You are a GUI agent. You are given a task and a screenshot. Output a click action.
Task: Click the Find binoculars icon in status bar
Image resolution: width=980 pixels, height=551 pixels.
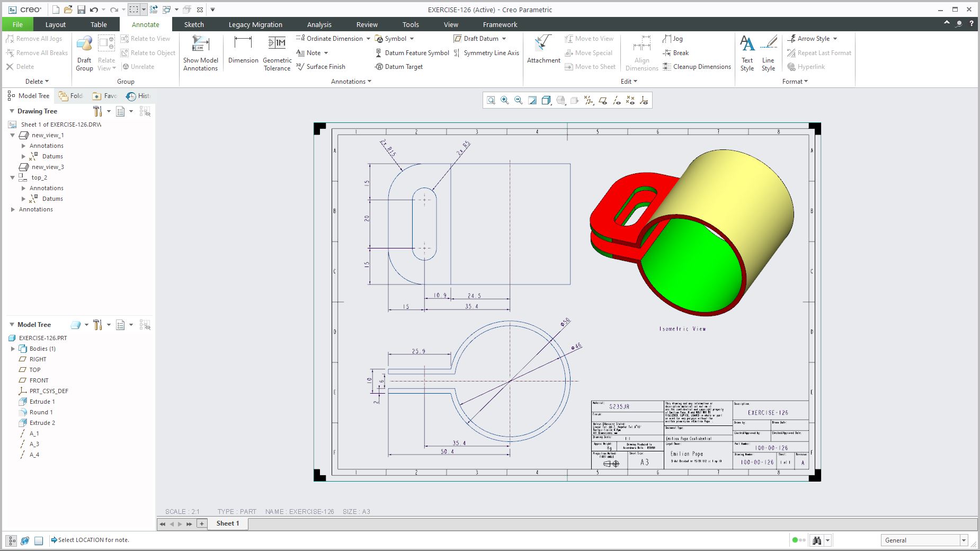(817, 540)
